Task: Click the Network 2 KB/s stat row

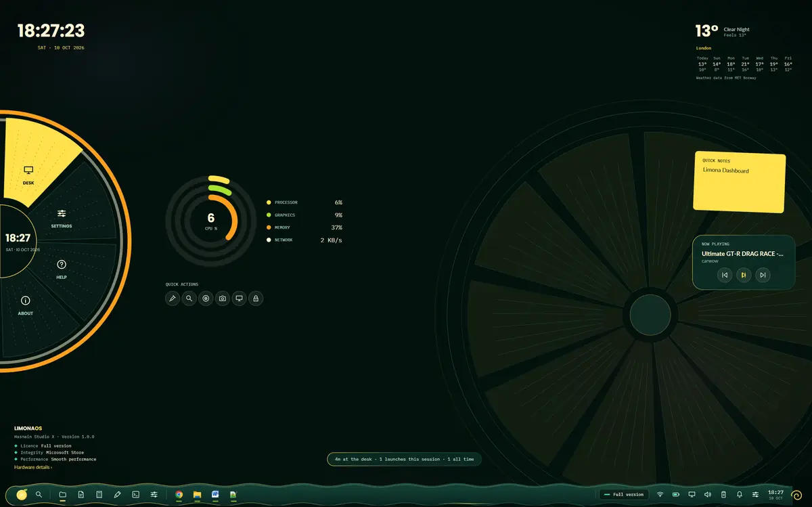Action: (304, 240)
